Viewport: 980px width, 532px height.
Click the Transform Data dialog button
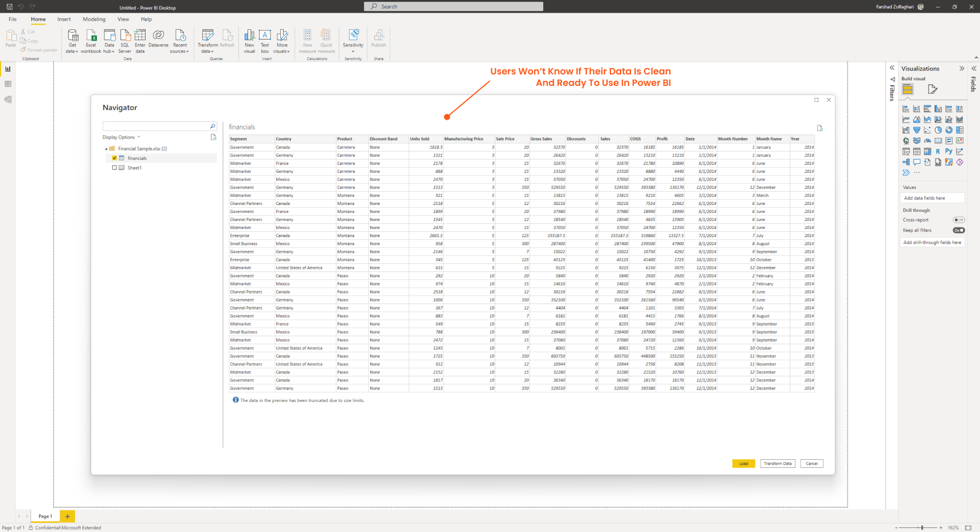pos(777,464)
